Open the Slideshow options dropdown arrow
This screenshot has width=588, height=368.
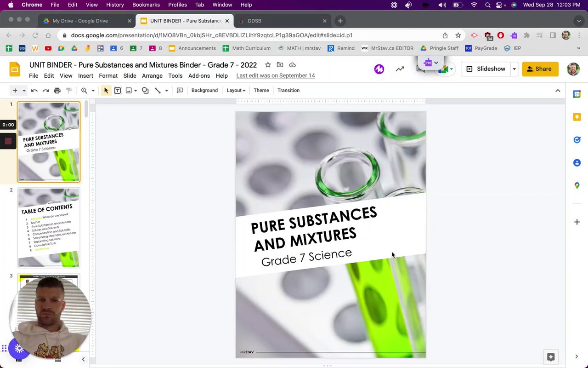coord(514,69)
